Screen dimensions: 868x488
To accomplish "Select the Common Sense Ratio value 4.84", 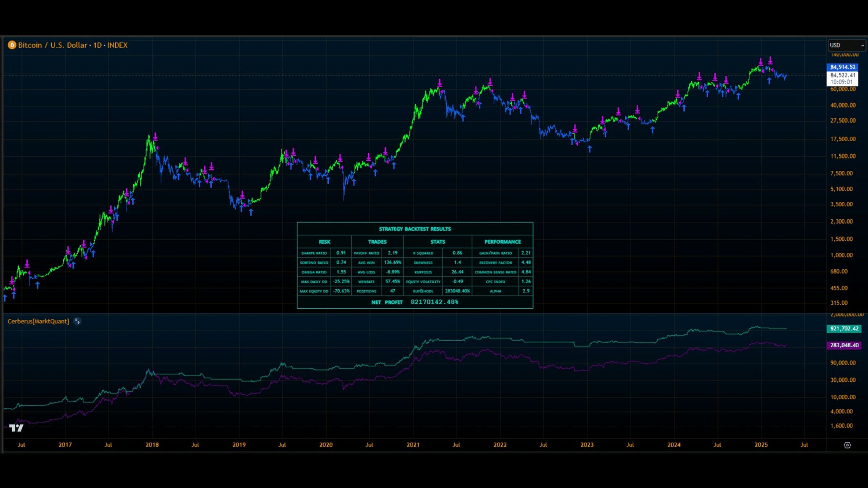I will point(526,272).
